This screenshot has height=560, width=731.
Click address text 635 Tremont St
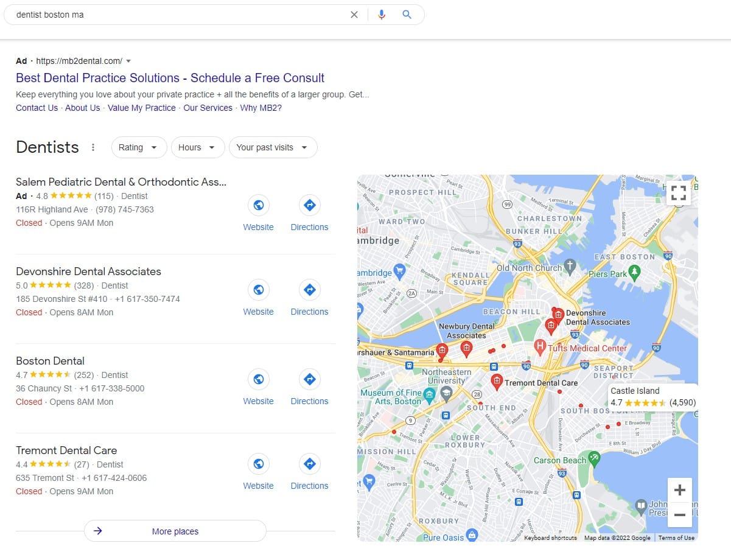tap(45, 478)
